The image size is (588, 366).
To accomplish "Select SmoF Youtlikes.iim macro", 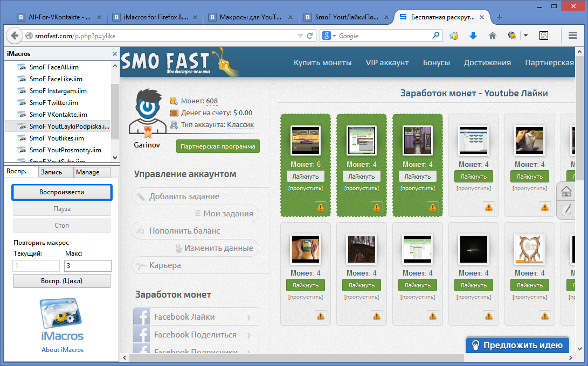I will 57,138.
